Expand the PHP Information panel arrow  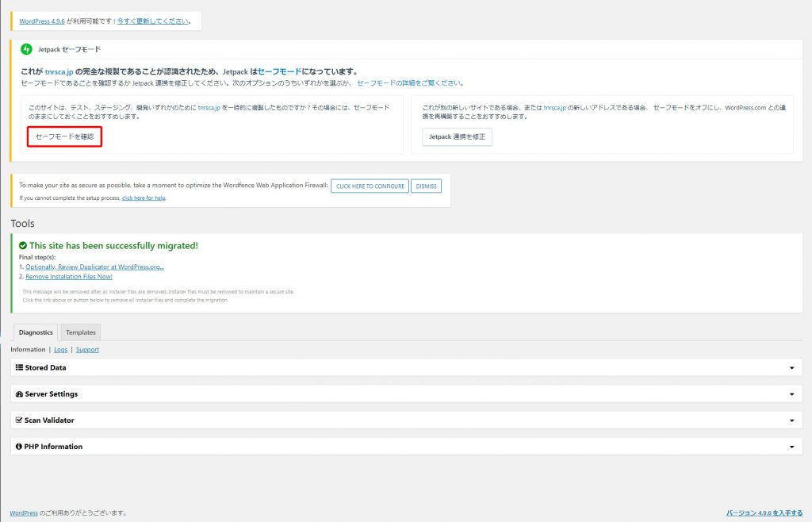pyautogui.click(x=792, y=447)
